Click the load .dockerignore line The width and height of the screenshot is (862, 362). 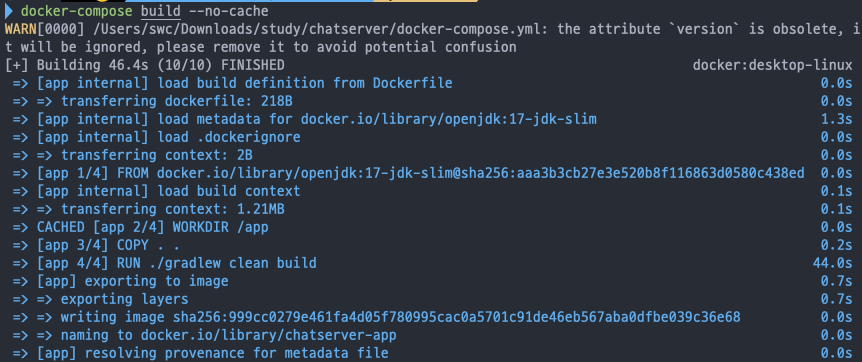pos(157,137)
